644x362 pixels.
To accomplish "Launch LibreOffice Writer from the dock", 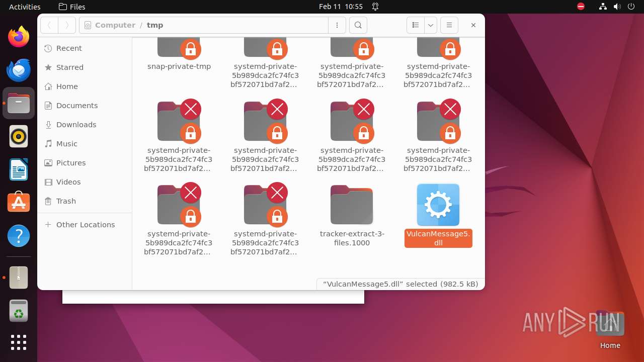I will coord(19,169).
